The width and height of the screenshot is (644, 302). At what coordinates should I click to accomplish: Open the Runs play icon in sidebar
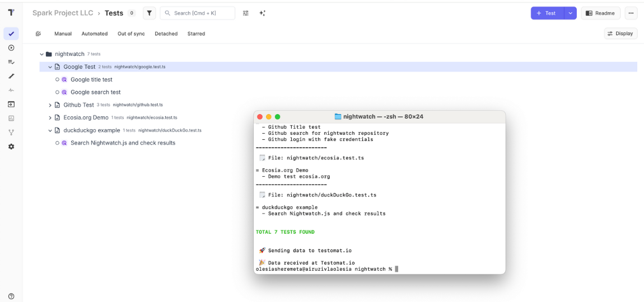point(11,48)
